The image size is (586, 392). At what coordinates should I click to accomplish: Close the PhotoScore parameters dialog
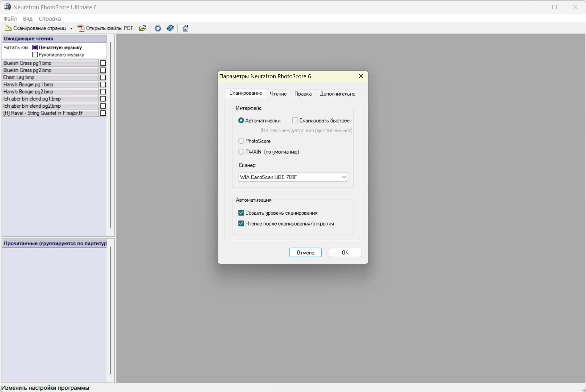point(361,76)
